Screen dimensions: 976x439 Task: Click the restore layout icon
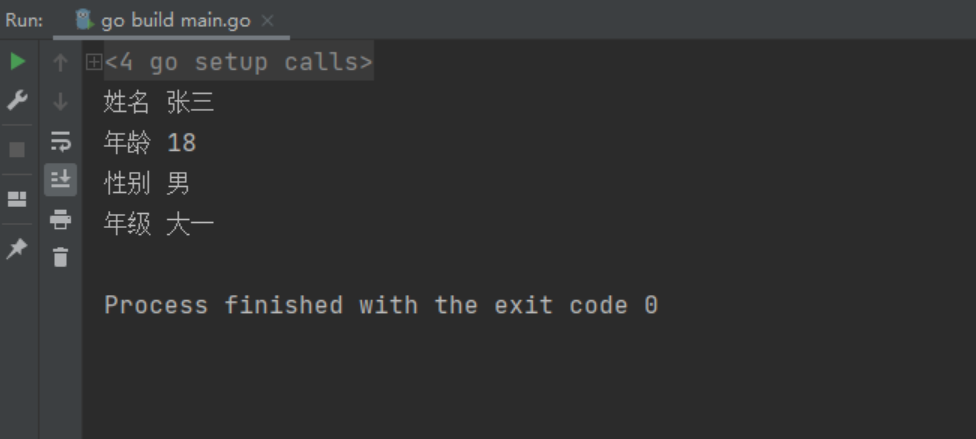point(17,199)
